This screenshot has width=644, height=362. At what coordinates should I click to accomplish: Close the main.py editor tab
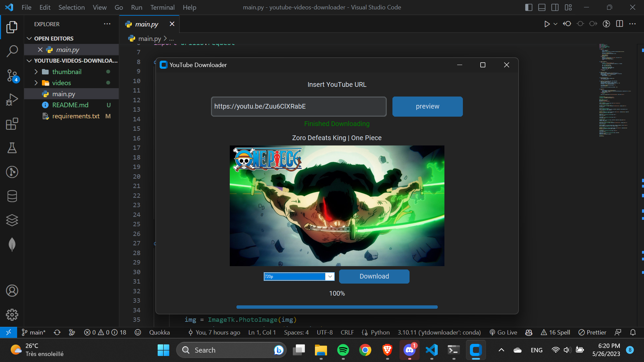click(x=172, y=24)
